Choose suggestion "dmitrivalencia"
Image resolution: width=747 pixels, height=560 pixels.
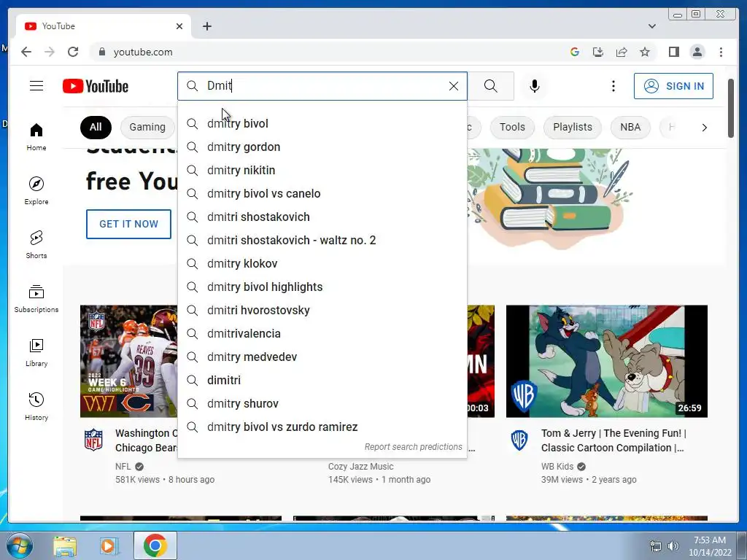322,333
